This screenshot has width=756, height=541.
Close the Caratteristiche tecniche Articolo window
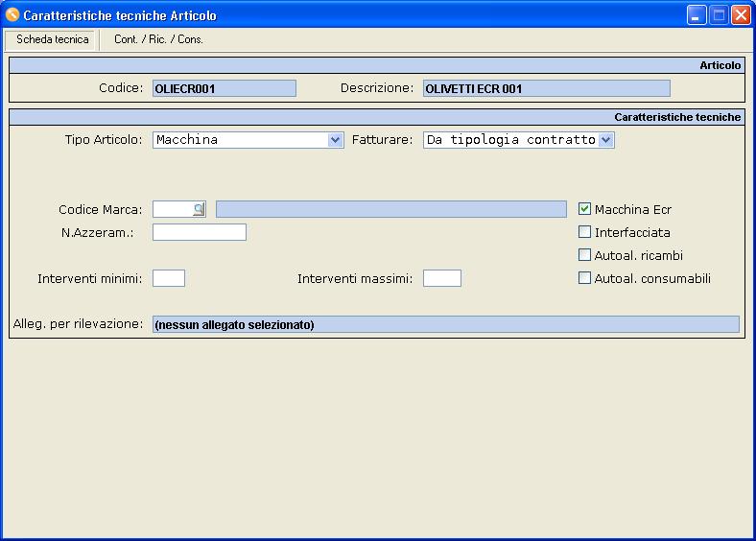(x=741, y=15)
